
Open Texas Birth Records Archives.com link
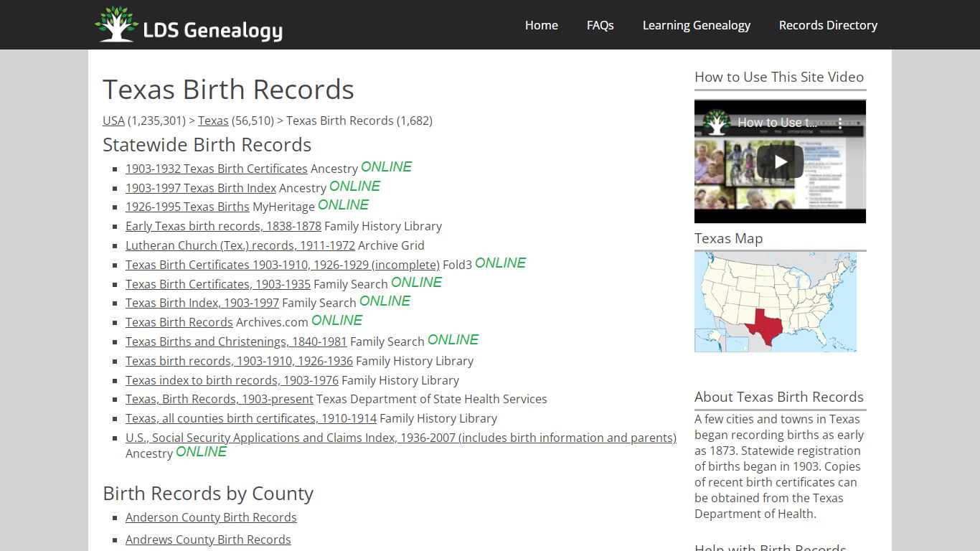[x=179, y=322]
